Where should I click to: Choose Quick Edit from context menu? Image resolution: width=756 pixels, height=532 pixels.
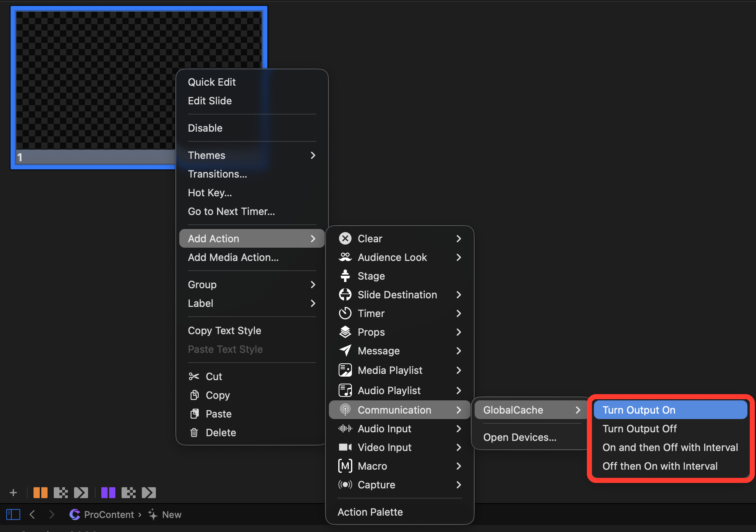tap(252, 82)
